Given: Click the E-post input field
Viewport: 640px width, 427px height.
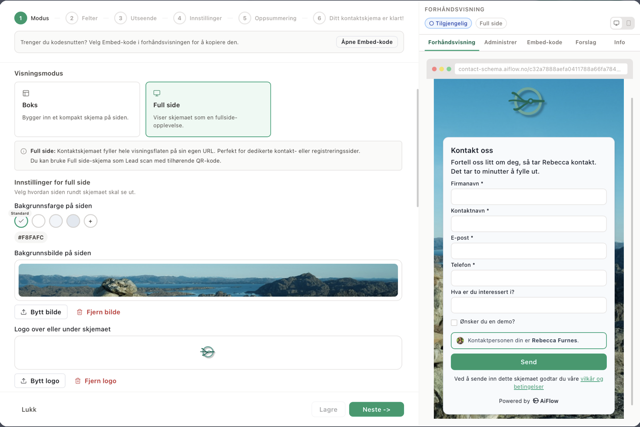Looking at the screenshot, I should click(529, 251).
